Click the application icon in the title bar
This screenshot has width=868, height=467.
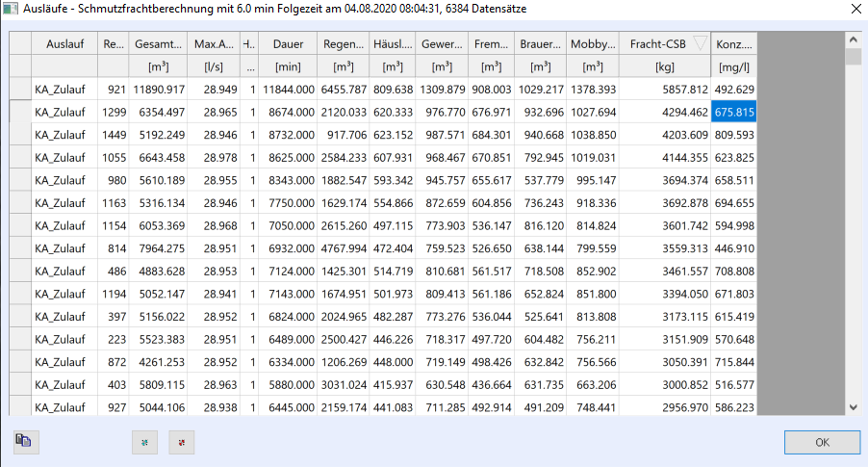click(11, 9)
